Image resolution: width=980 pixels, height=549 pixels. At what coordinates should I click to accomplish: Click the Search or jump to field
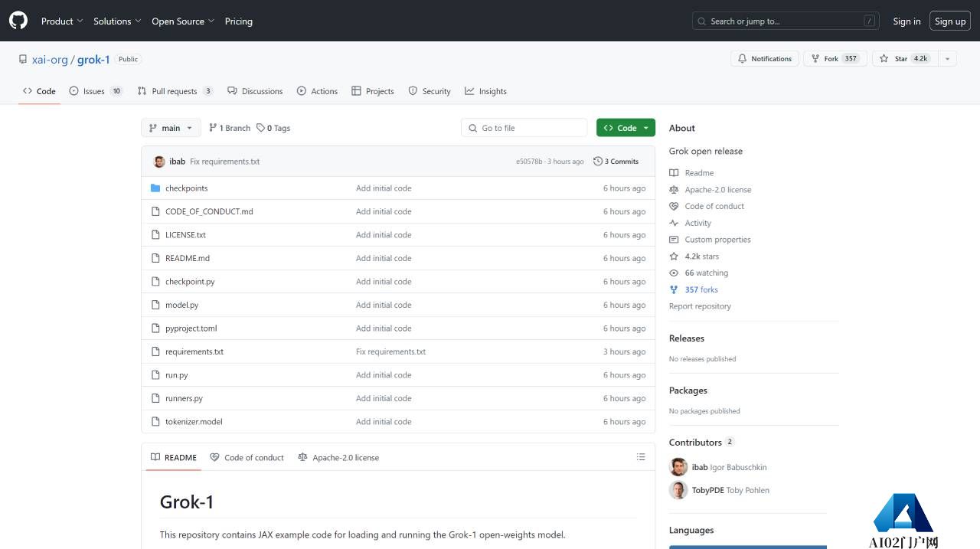point(786,21)
